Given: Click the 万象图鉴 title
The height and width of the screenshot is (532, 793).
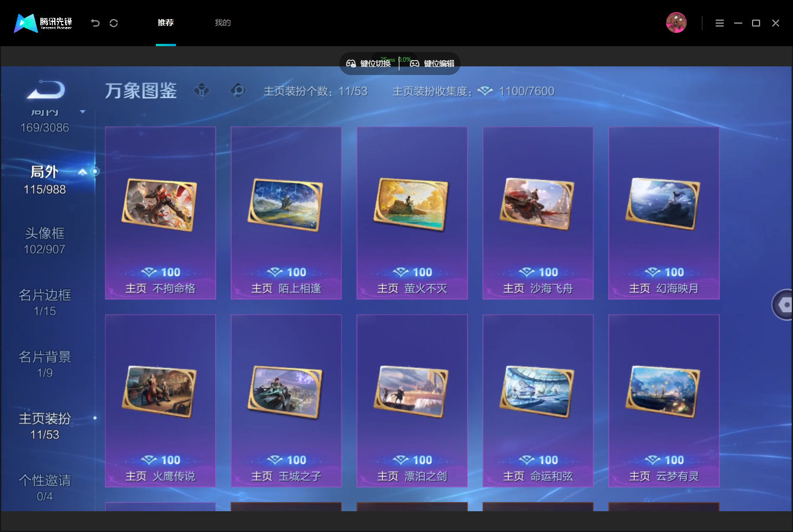Looking at the screenshot, I should pyautogui.click(x=141, y=91).
